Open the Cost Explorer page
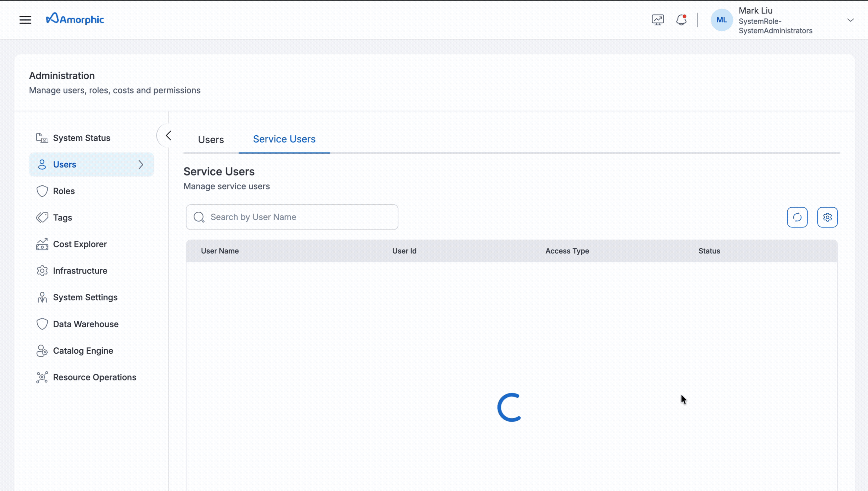 coord(79,244)
